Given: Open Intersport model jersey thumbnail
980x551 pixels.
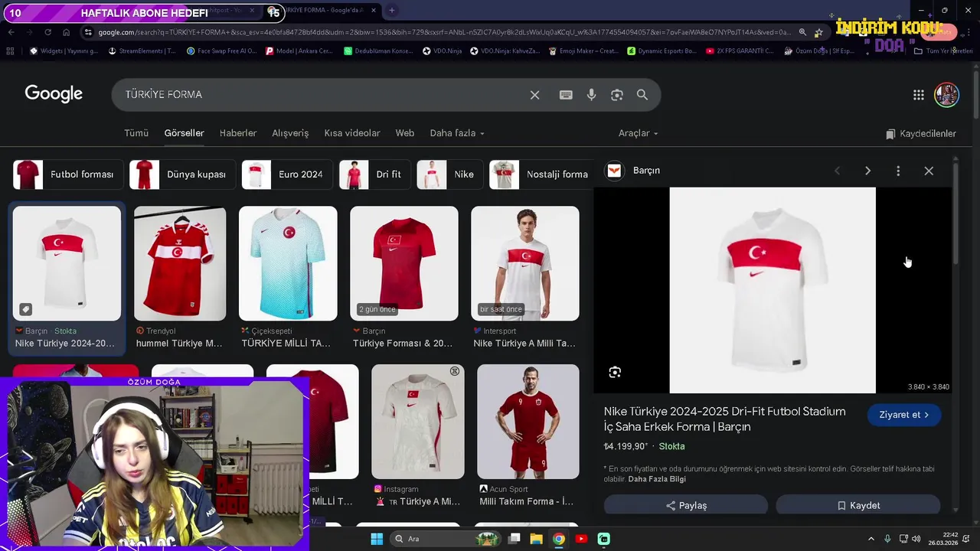Looking at the screenshot, I should point(525,263).
